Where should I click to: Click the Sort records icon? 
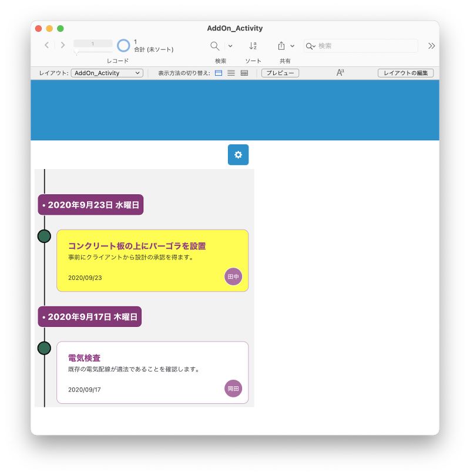click(253, 46)
